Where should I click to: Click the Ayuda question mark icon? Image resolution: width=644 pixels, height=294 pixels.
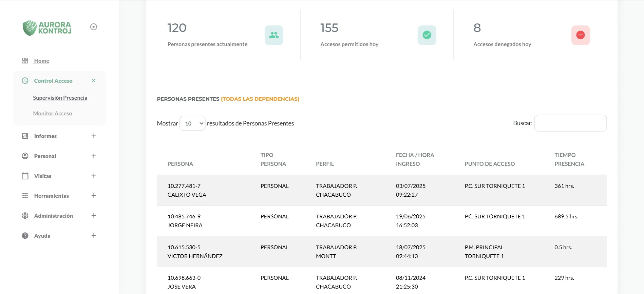(x=25, y=236)
